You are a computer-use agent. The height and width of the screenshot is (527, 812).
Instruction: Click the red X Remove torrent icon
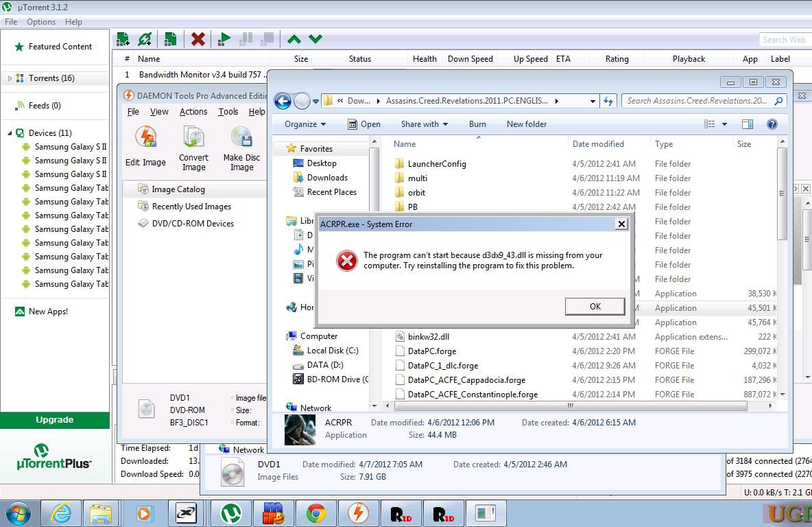(198, 39)
